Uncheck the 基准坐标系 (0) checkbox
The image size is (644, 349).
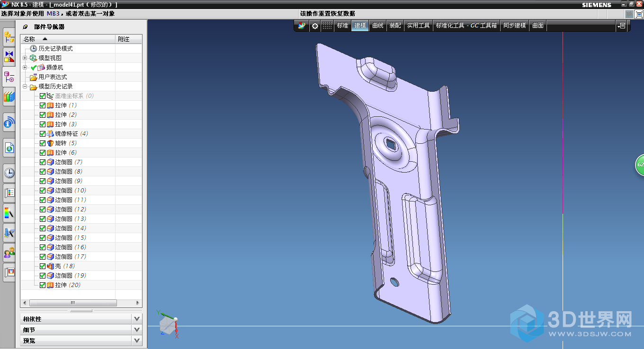pos(43,96)
